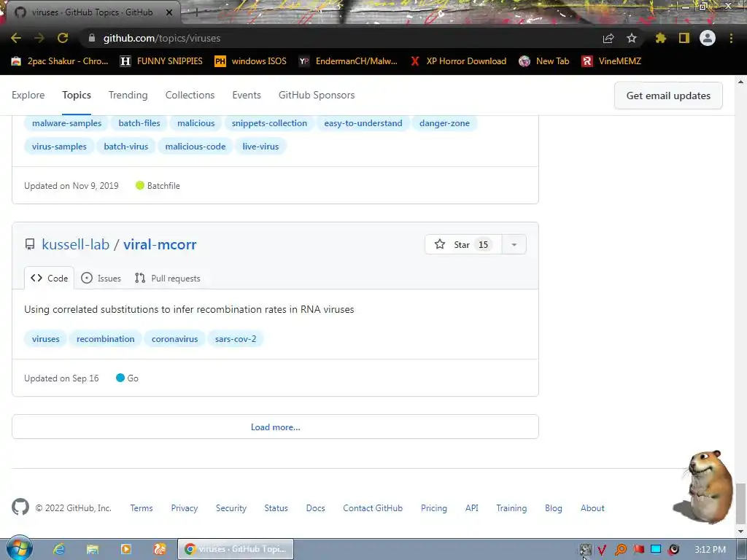This screenshot has width=747, height=560.
Task: Open the Pricing footer link
Action: tap(434, 508)
